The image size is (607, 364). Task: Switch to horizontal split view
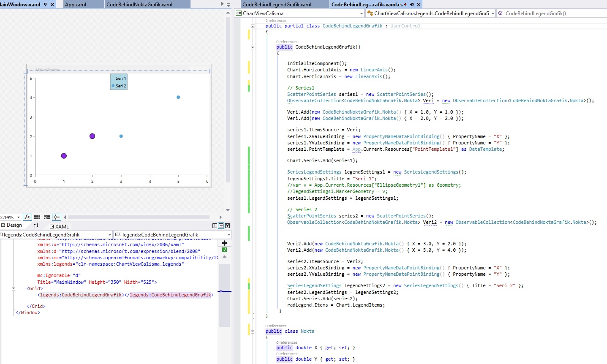221,226
